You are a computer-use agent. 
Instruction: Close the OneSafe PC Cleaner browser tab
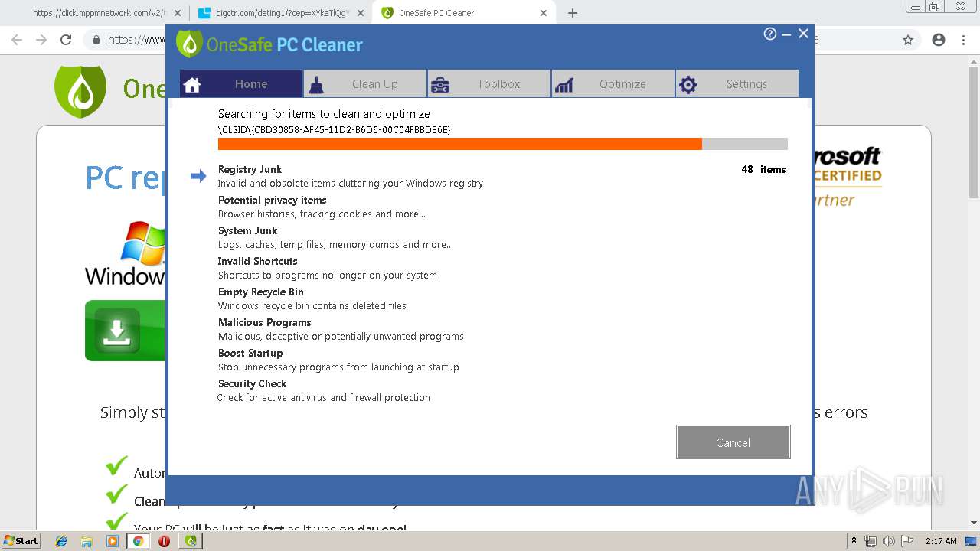click(544, 13)
